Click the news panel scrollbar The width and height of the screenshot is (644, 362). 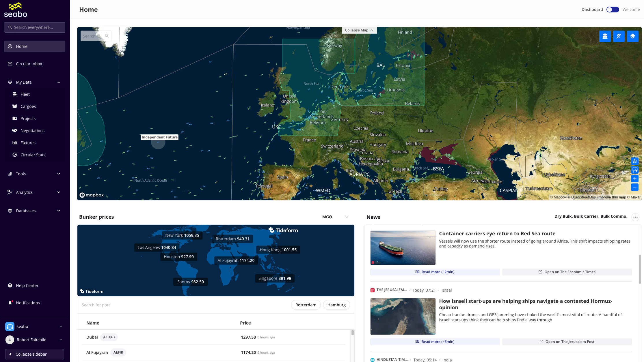point(640,269)
